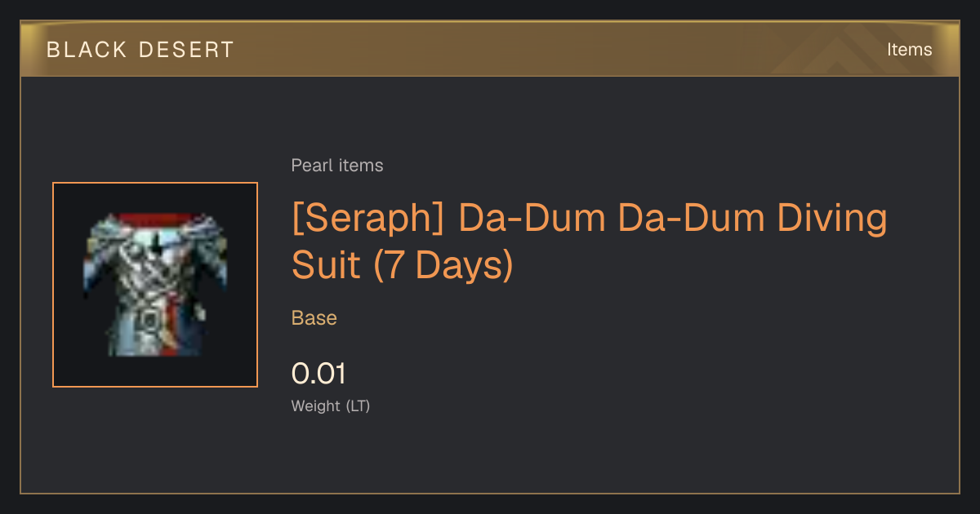The height and width of the screenshot is (514, 980).
Task: Click the Weight (LT) caption
Action: click(331, 406)
